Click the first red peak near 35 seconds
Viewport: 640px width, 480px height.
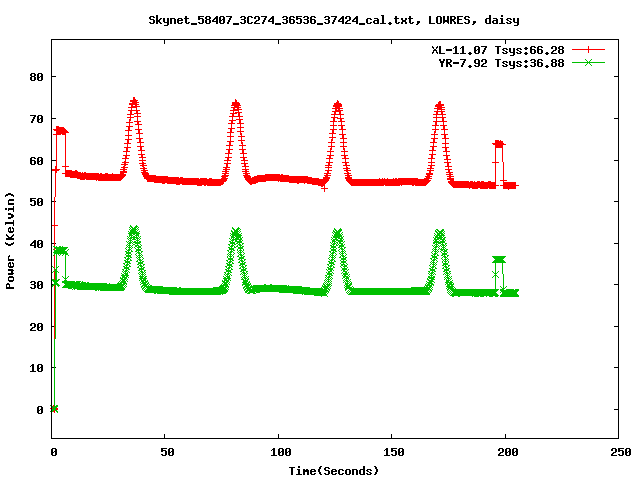coord(134,102)
